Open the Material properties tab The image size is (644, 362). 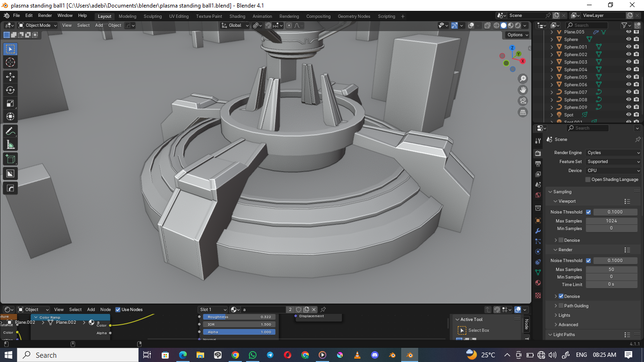pos(538,283)
